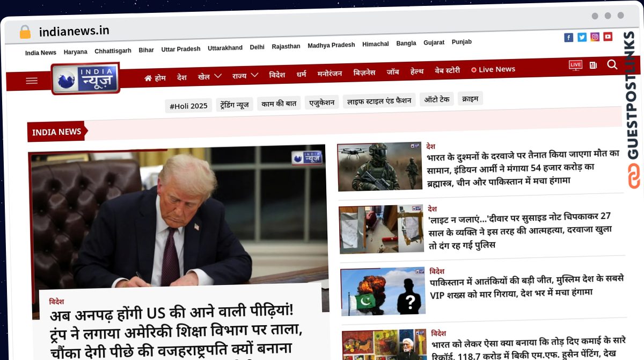Open the hamburger side menu
The width and height of the screenshot is (644, 360).
[x=32, y=81]
